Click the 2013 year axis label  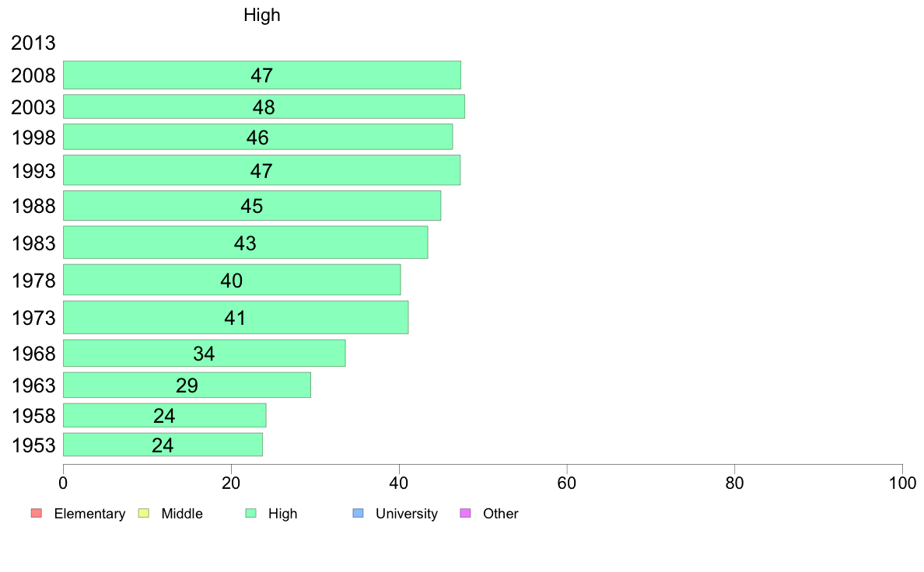coord(33,43)
